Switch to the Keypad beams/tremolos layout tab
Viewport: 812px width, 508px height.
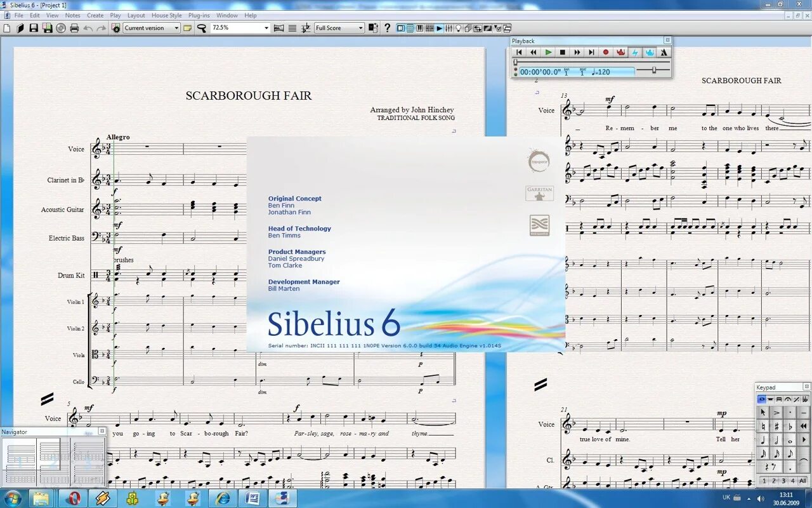click(779, 399)
